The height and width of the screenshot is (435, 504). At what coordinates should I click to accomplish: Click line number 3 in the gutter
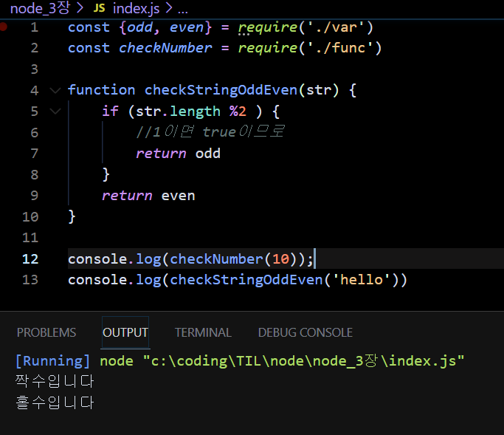(35, 69)
